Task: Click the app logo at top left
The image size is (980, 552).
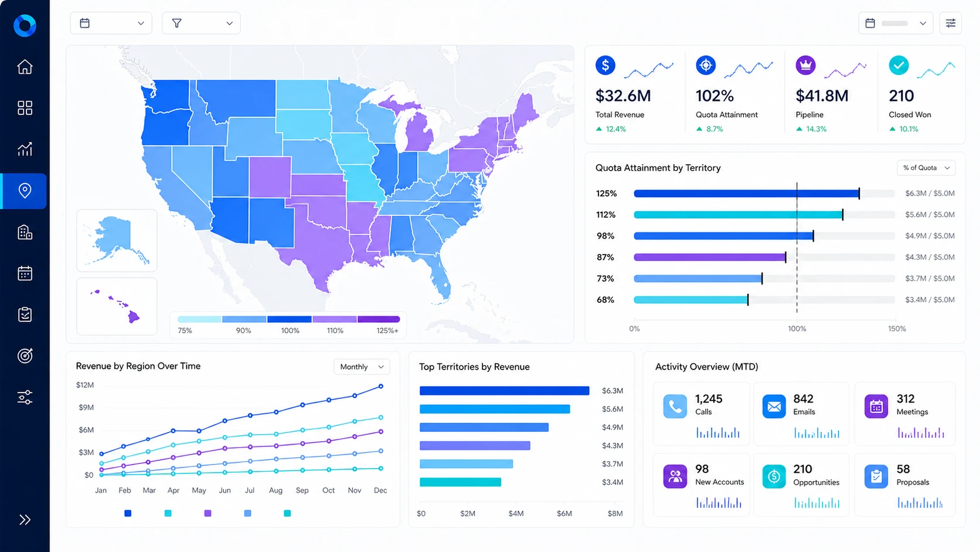Action: pos(25,25)
